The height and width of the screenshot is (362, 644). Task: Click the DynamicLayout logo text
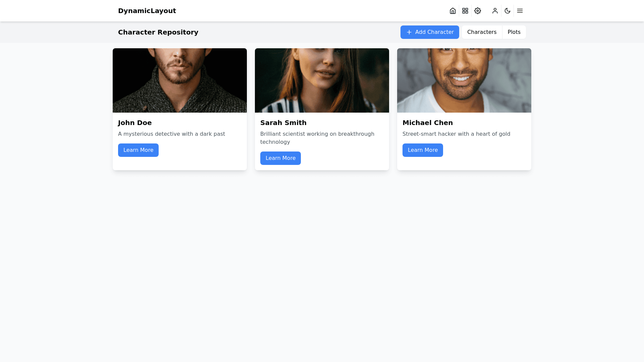coord(147,11)
